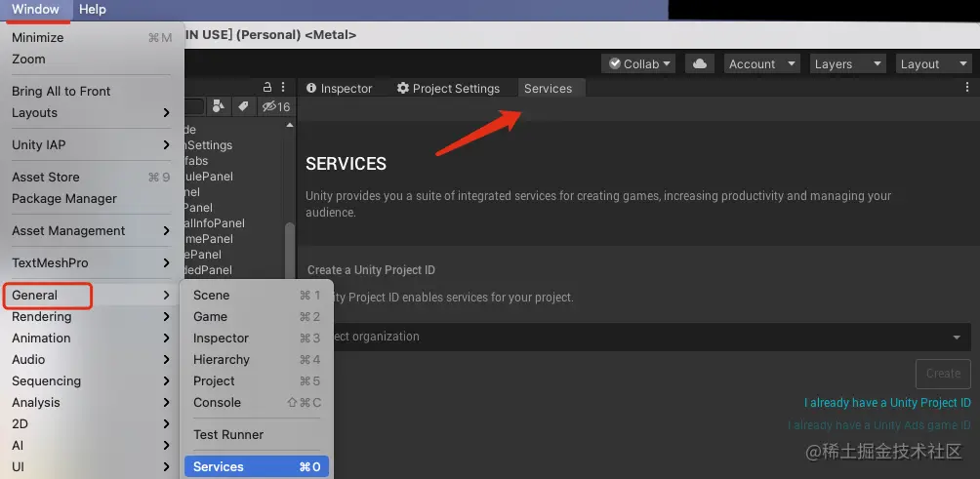Screen dimensions: 980x479
Task: Click the SERVICES heading text
Action: (x=346, y=164)
